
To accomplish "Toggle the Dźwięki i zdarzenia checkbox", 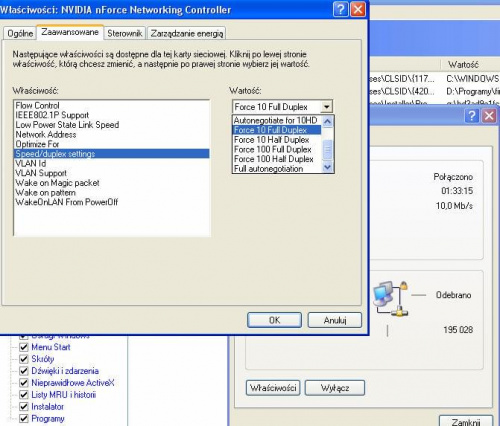I will [23, 371].
